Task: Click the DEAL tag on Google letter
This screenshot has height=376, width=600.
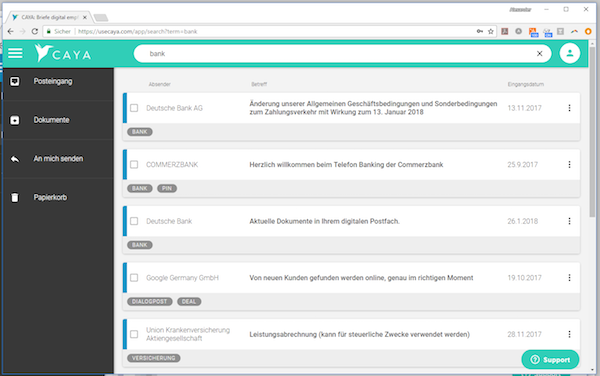Action: click(x=189, y=302)
